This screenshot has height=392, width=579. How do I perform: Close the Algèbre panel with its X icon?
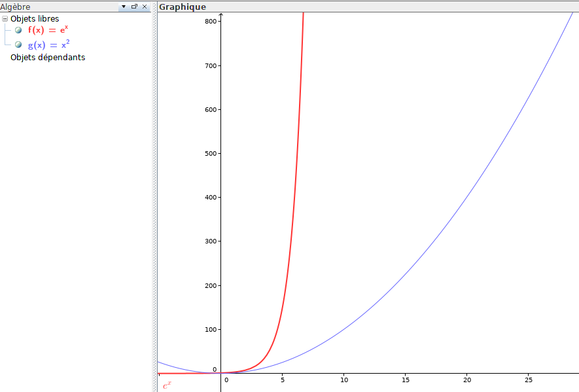point(145,7)
